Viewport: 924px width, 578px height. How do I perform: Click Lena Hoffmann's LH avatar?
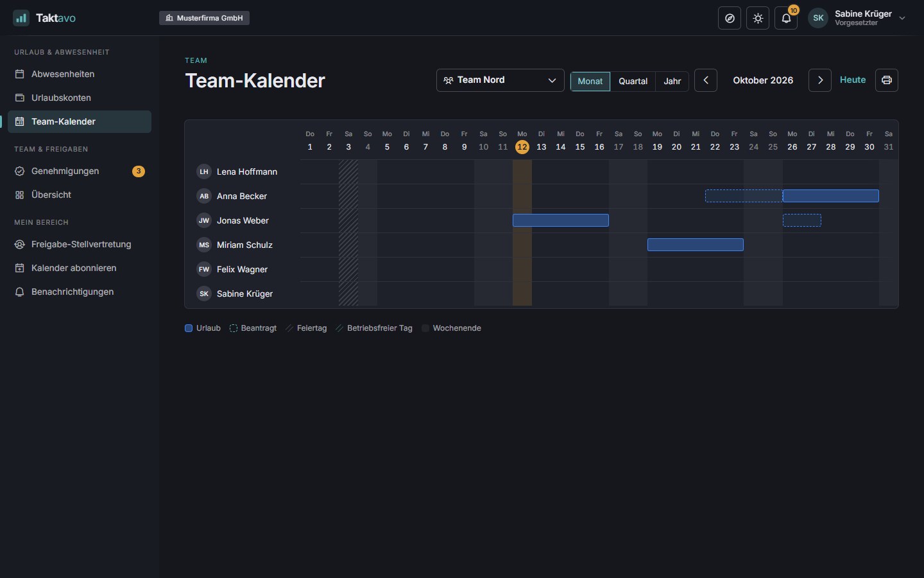click(x=204, y=171)
